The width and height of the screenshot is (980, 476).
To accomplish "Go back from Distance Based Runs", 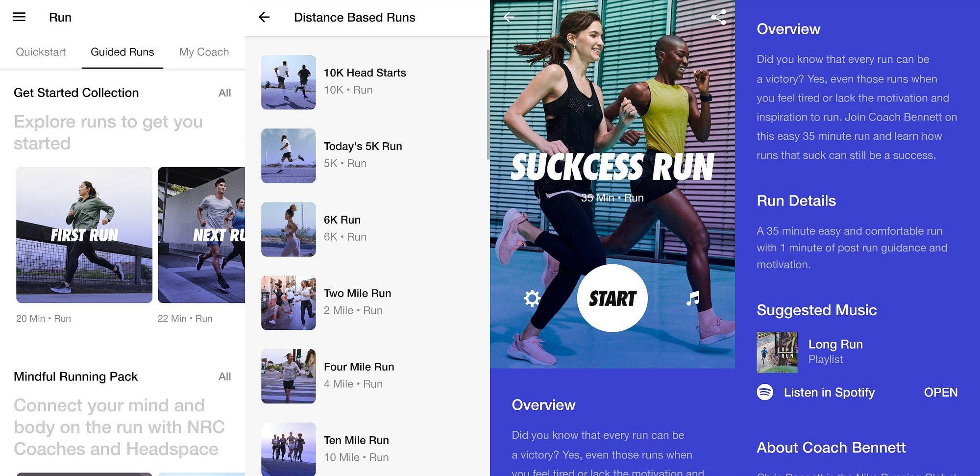I will click(264, 17).
